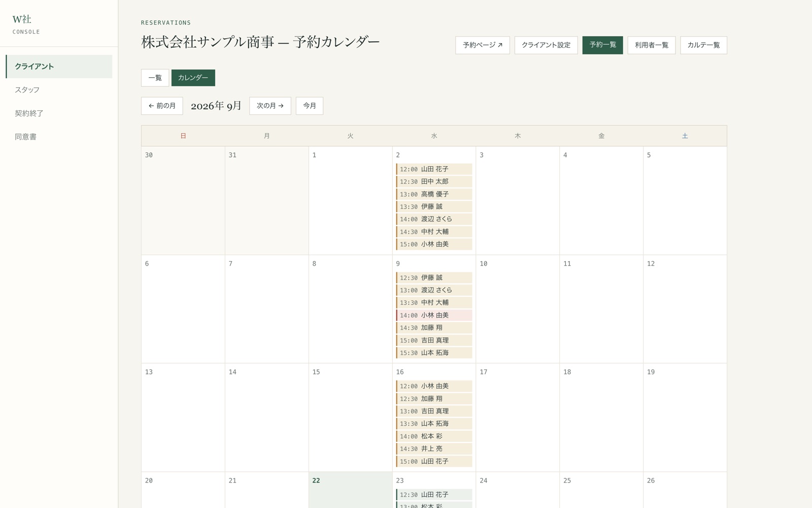This screenshot has width=812, height=508.
Task: Open the 予約ページ external link button
Action: click(483, 45)
